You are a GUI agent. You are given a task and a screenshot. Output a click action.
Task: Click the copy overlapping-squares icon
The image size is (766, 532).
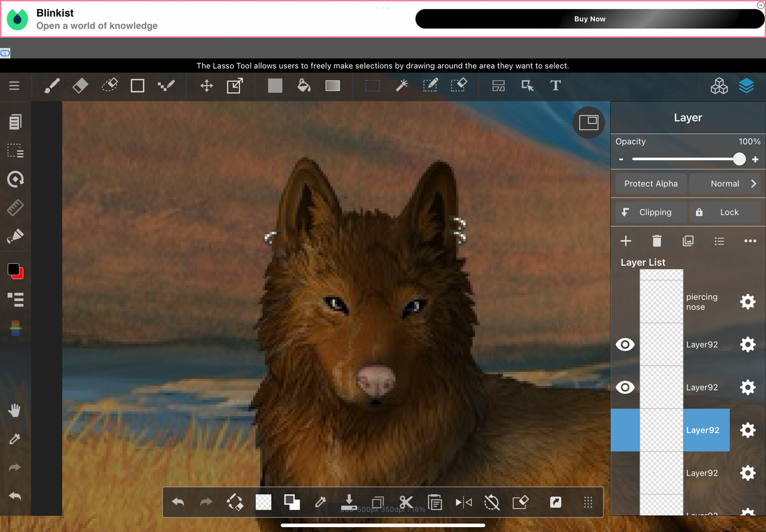click(378, 502)
